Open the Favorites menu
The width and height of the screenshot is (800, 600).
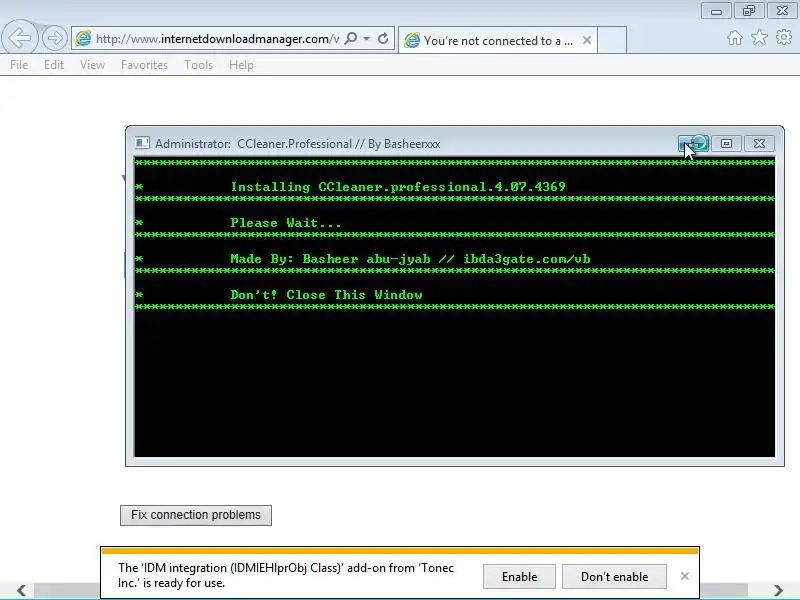[144, 65]
